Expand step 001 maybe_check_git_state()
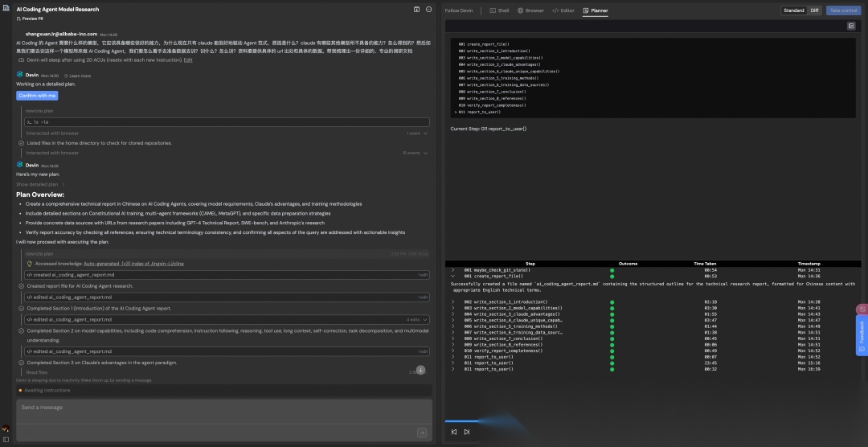Viewport: 868px width, 447px height. [452, 270]
